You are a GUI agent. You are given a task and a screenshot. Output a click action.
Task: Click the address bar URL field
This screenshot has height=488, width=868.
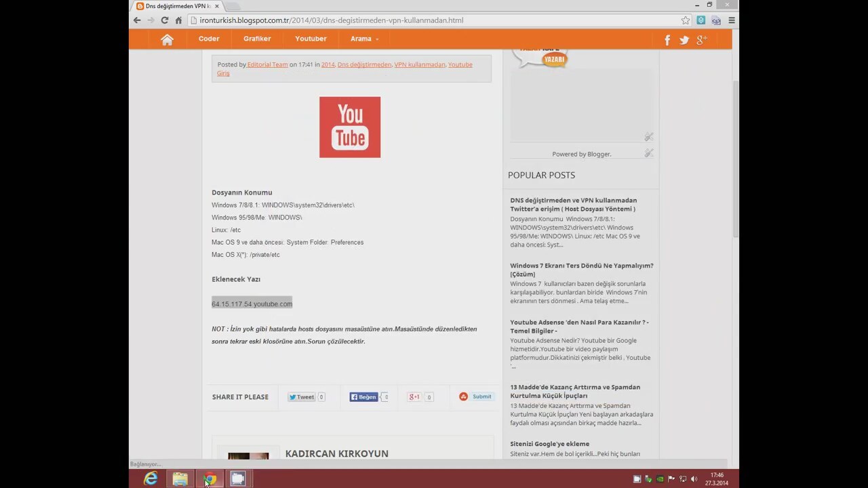pyautogui.click(x=434, y=20)
